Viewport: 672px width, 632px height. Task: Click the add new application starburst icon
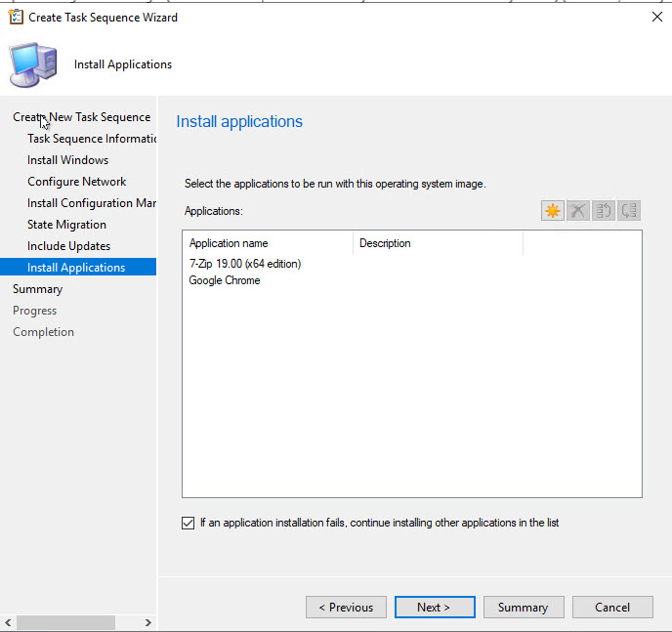[553, 211]
